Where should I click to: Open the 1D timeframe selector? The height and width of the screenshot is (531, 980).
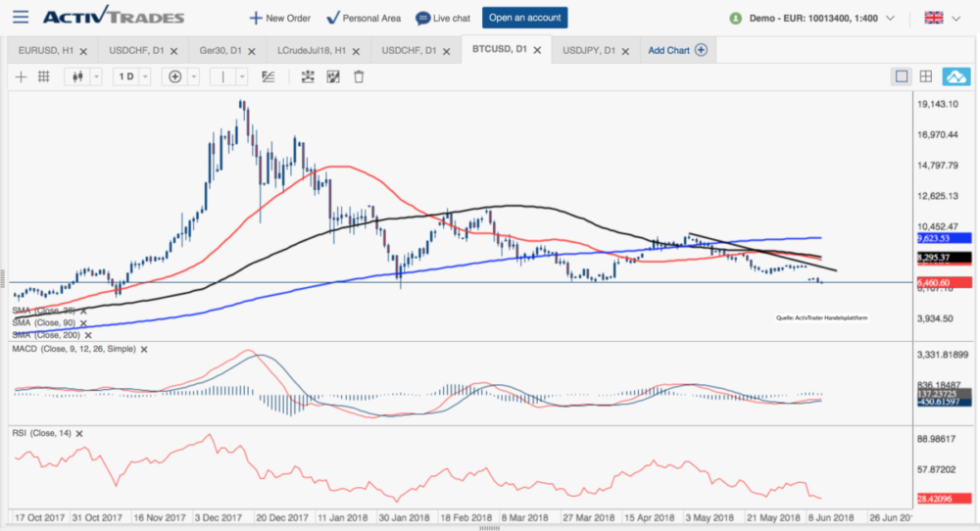(x=126, y=76)
